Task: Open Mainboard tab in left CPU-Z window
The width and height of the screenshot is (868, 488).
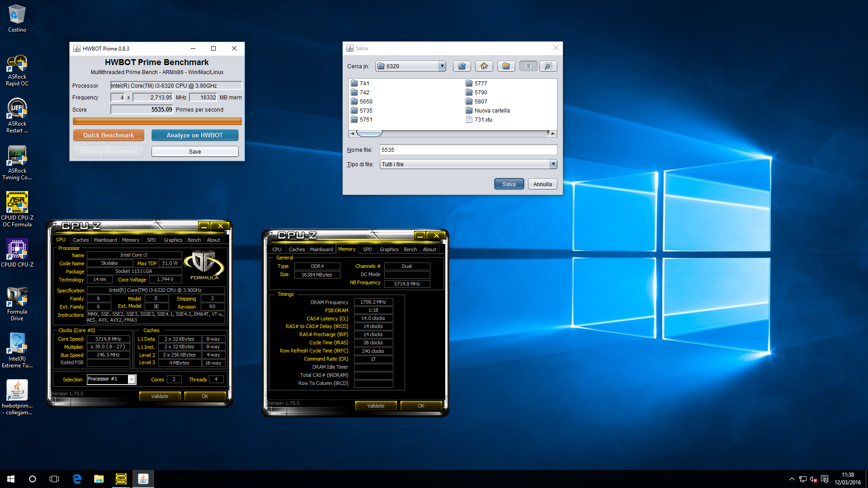Action: point(105,240)
